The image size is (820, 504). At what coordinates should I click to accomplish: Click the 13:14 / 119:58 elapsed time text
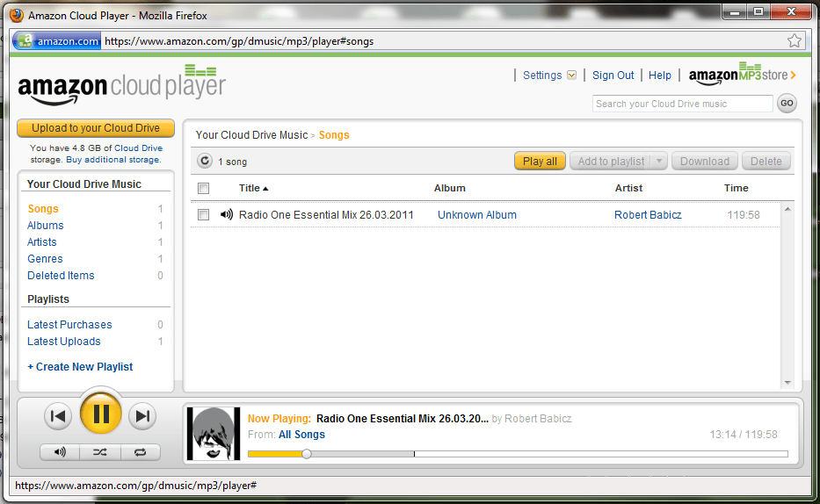point(744,435)
